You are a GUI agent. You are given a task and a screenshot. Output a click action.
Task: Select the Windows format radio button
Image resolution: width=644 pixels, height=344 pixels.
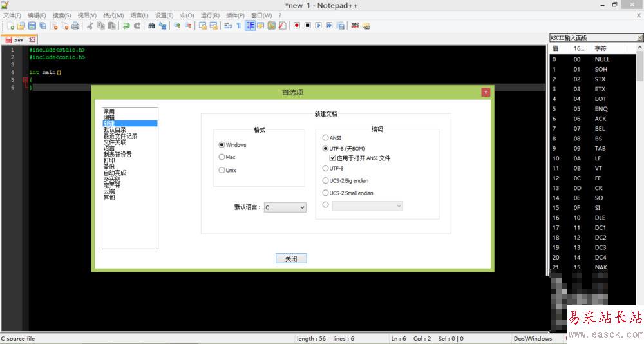tap(222, 145)
